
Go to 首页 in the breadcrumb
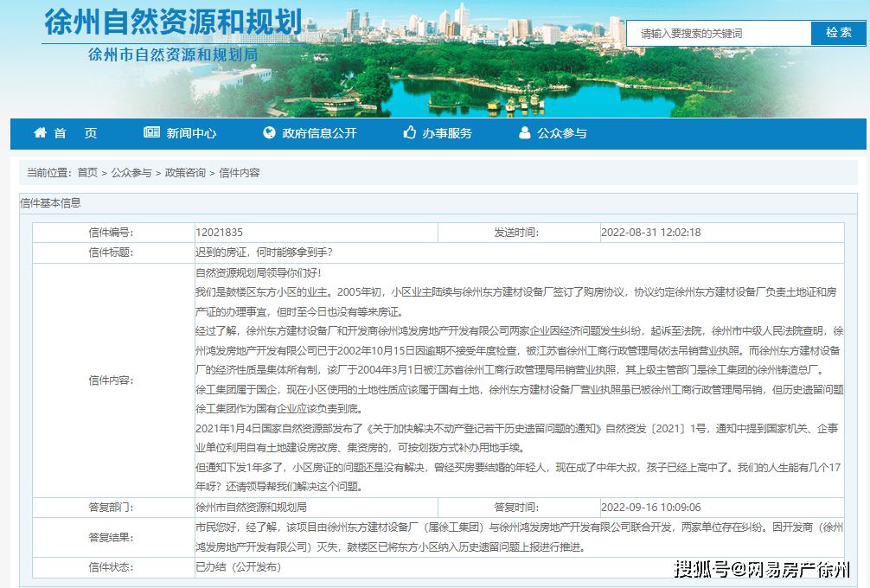87,173
